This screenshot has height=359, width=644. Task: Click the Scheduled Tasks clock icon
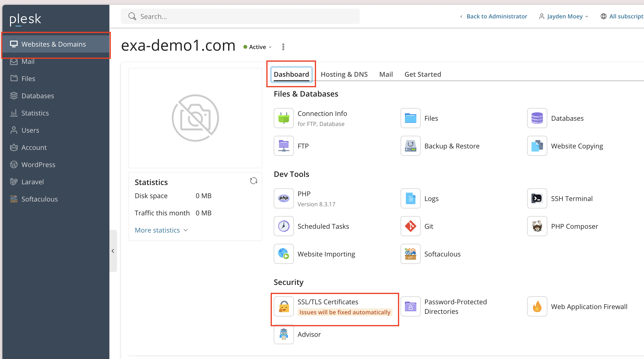point(284,226)
